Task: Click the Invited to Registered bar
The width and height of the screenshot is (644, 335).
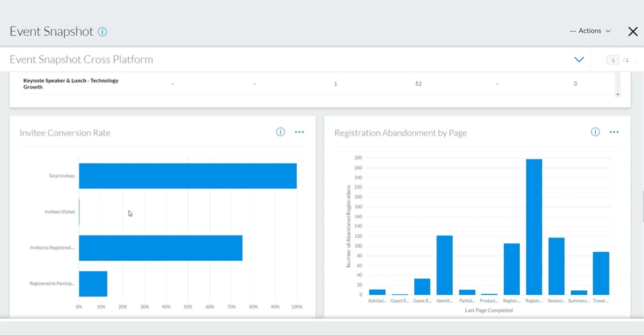Action: (161, 248)
